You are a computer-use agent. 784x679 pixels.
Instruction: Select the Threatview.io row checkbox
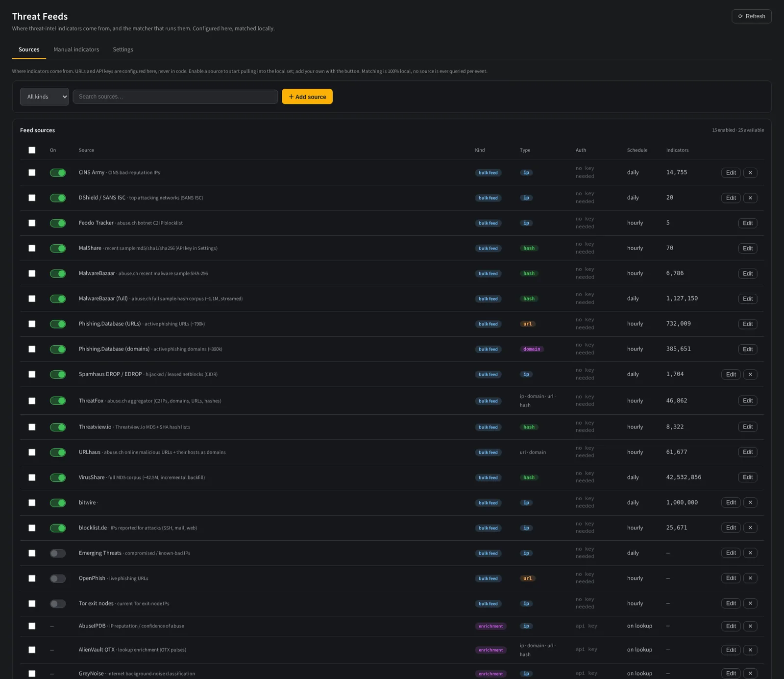(x=32, y=427)
